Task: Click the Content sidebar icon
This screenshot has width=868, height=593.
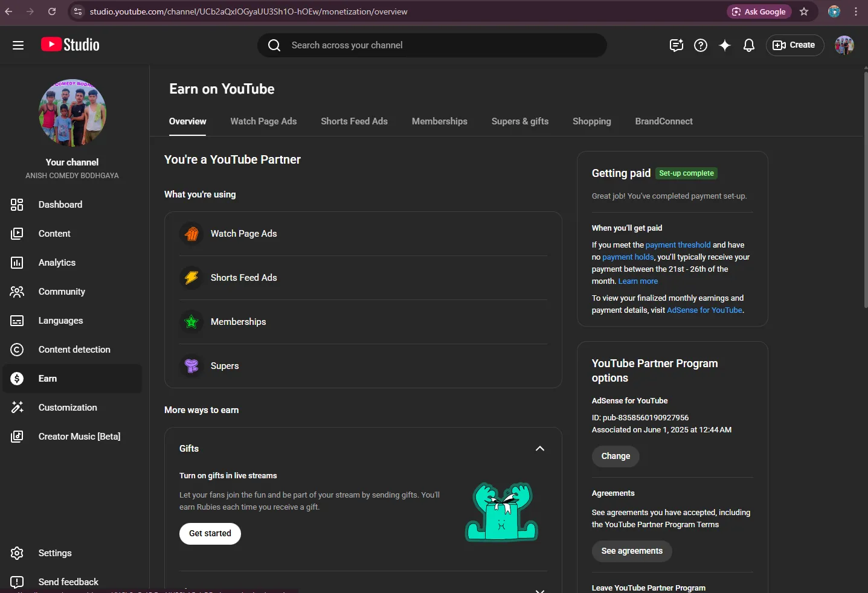Action: pos(17,234)
